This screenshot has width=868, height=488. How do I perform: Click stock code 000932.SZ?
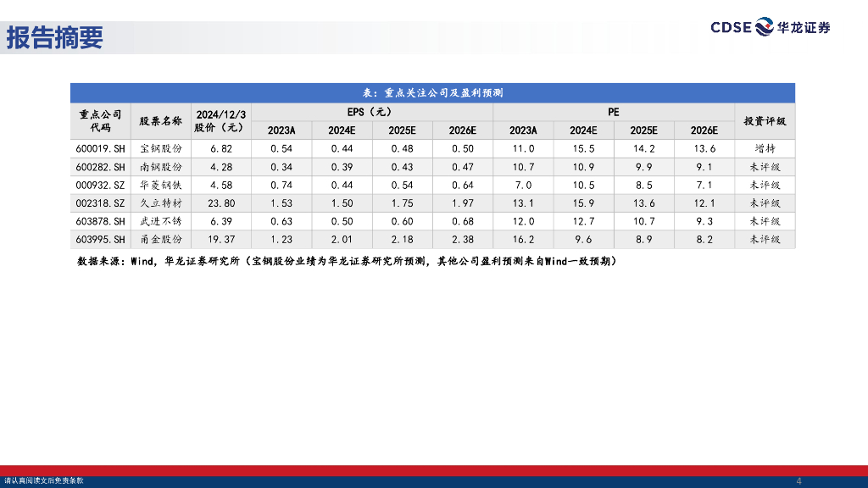coord(100,186)
